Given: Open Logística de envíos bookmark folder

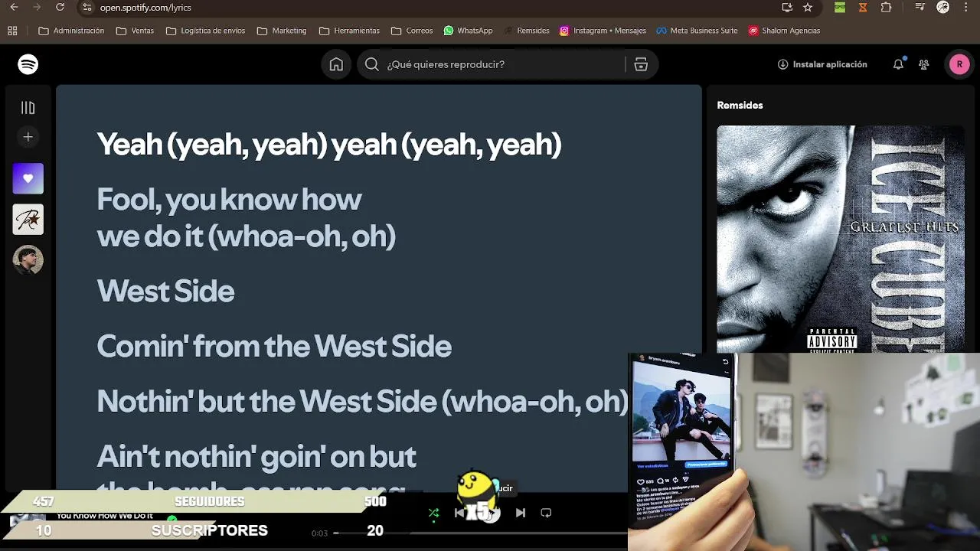Looking at the screenshot, I should coord(205,31).
